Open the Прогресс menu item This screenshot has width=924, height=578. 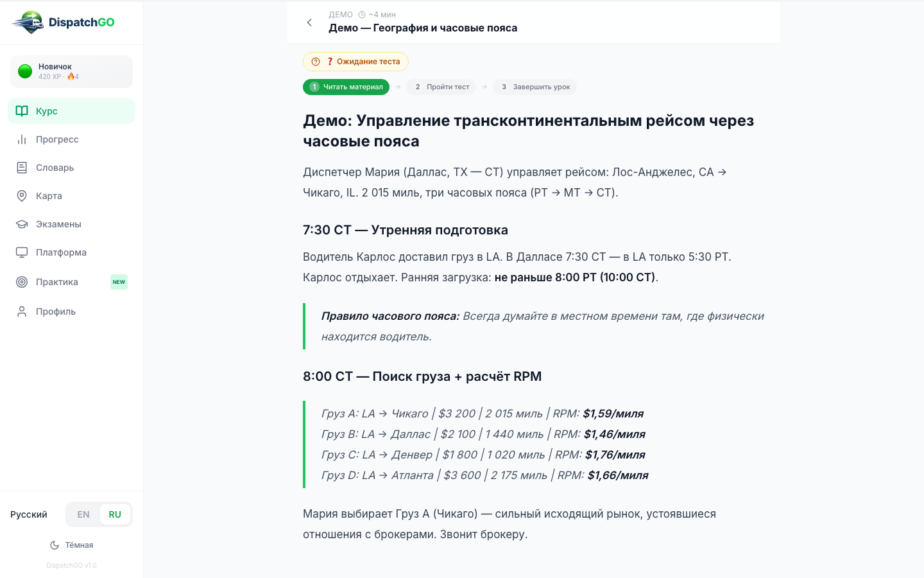[x=72, y=139]
